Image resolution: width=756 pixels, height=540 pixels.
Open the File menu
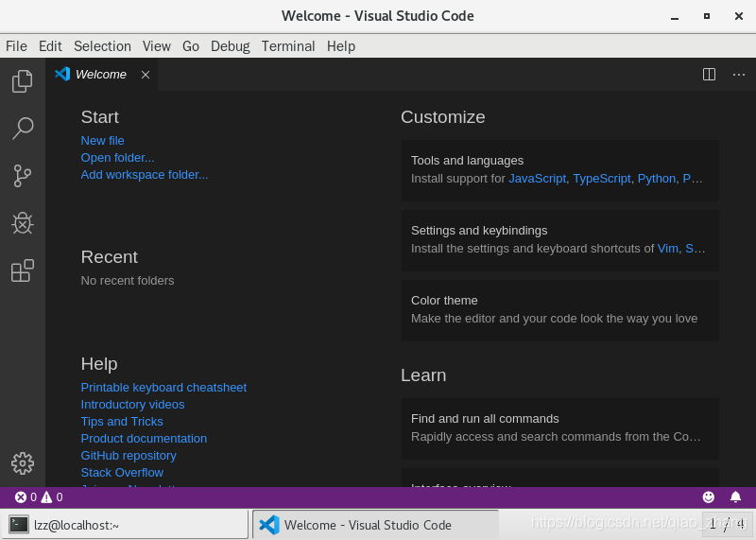click(16, 46)
